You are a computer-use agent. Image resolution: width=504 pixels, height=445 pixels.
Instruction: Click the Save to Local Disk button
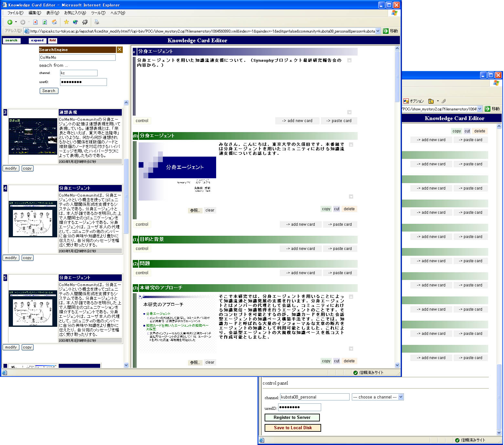293,428
